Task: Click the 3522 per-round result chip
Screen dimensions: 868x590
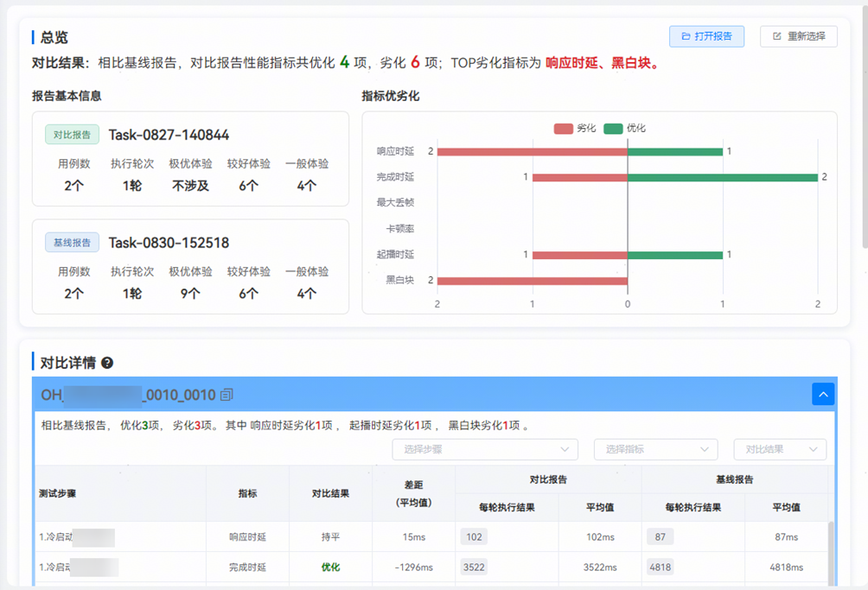Action: (x=474, y=568)
